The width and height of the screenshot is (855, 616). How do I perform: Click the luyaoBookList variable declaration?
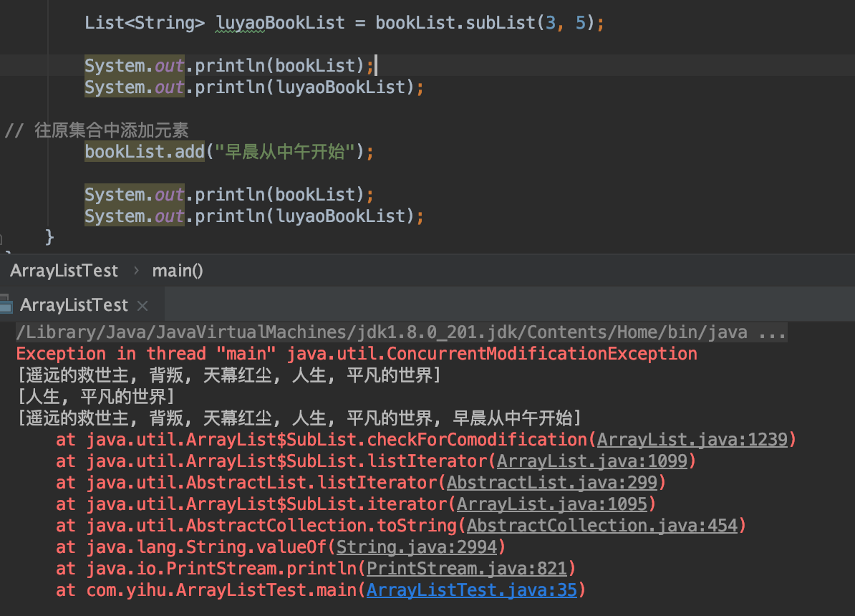pos(280,23)
